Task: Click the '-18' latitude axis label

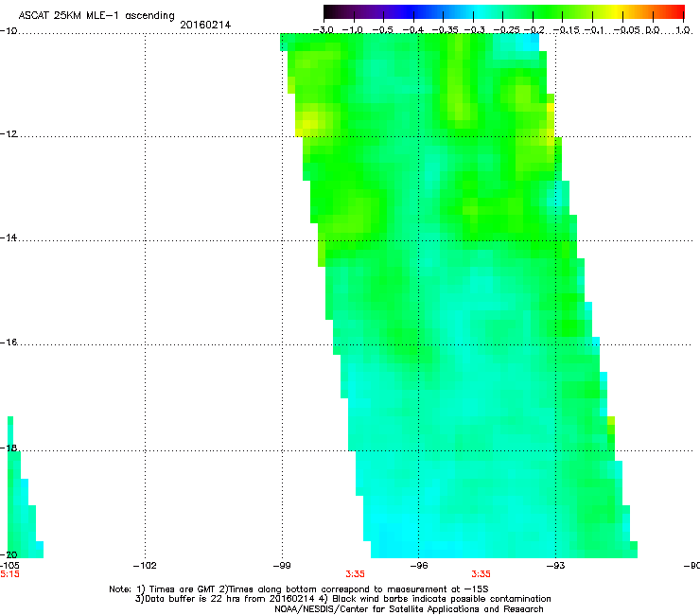Action: (9, 448)
